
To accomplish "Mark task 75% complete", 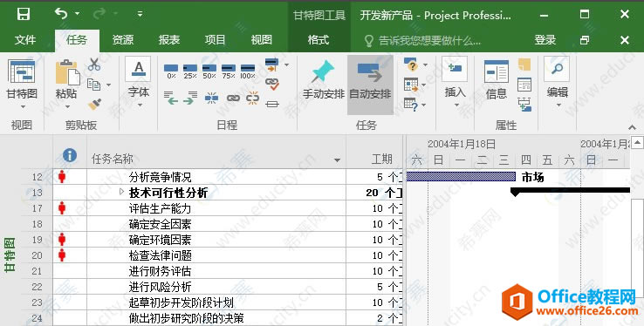I will (x=229, y=71).
